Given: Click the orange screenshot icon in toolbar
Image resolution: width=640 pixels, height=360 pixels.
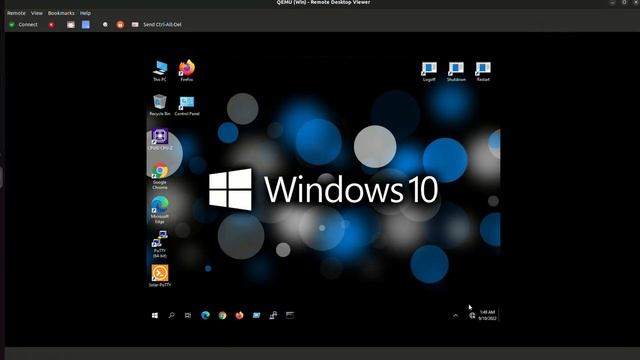Looking at the screenshot, I should pyautogui.click(x=120, y=24).
